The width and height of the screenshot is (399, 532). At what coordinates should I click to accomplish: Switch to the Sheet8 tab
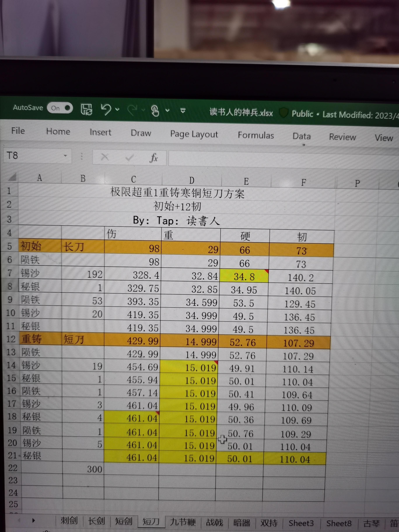[x=339, y=523]
